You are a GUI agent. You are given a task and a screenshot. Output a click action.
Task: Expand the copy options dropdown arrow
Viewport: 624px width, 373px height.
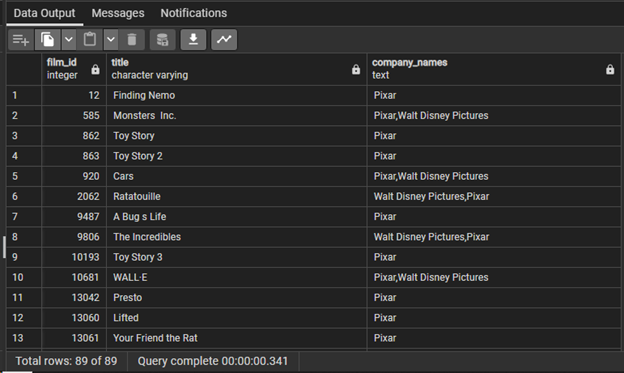69,39
